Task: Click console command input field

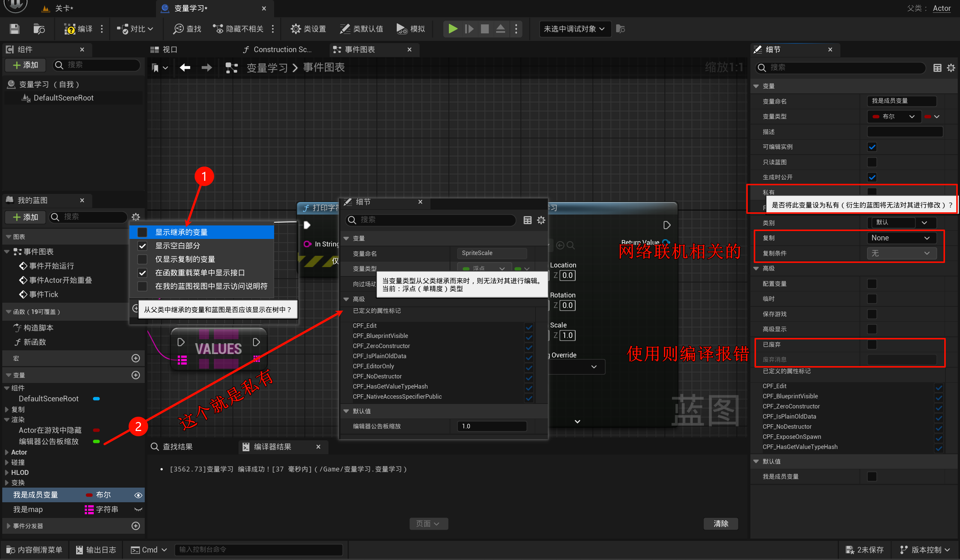Action: (x=258, y=550)
